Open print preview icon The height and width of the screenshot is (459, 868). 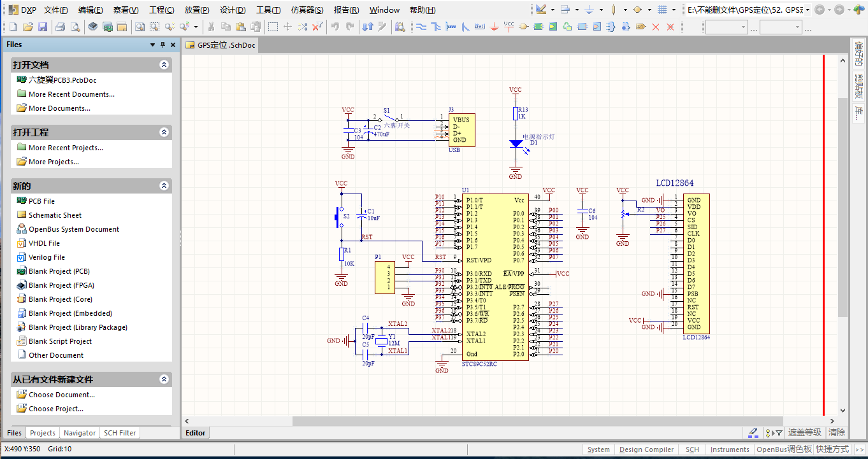(x=75, y=27)
